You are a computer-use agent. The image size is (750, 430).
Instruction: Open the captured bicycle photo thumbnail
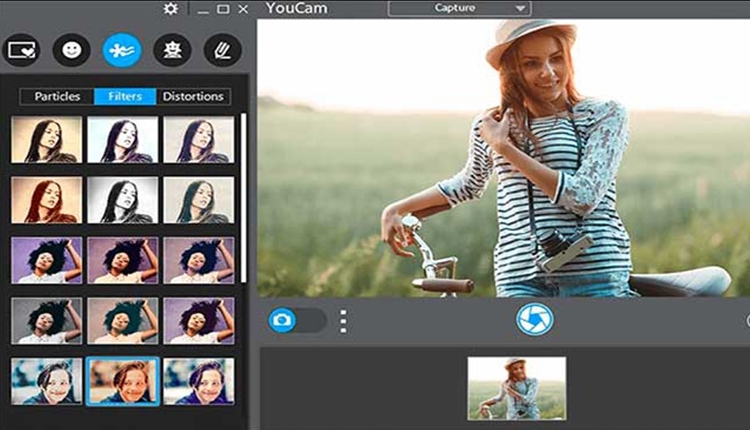pos(517,388)
